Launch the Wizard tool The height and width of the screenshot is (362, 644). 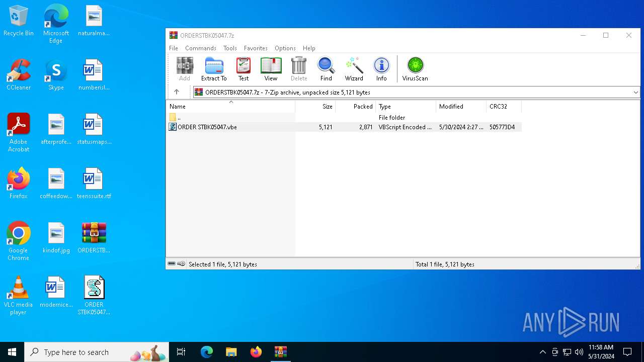pos(354,69)
